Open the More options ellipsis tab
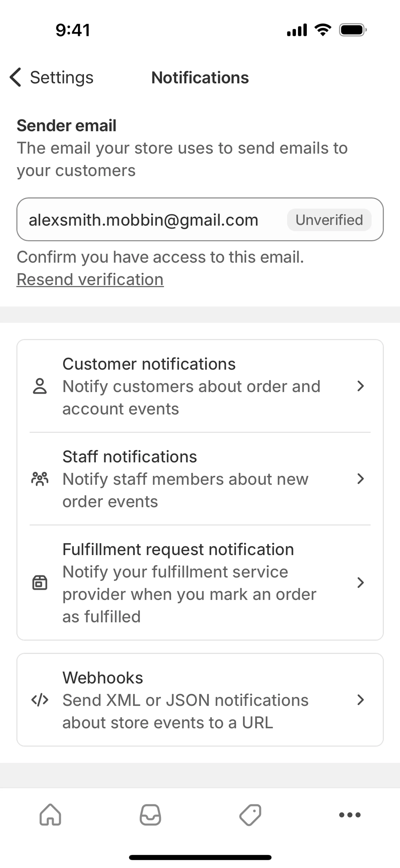Screen dimensions: 400x868 (x=350, y=815)
